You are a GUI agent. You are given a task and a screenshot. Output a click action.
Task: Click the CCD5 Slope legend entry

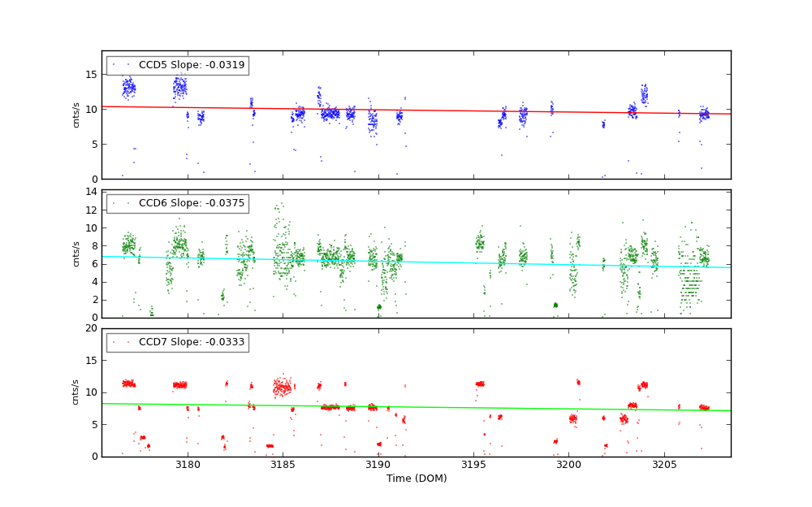coord(177,65)
